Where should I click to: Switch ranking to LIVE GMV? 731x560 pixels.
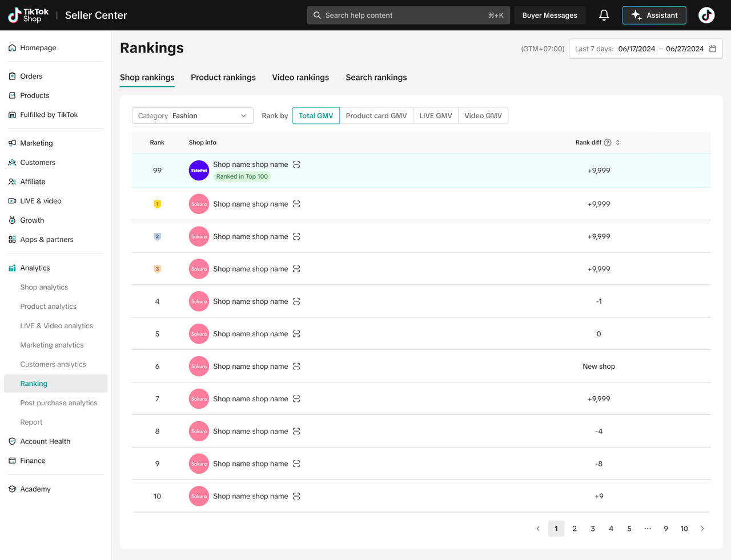click(435, 116)
